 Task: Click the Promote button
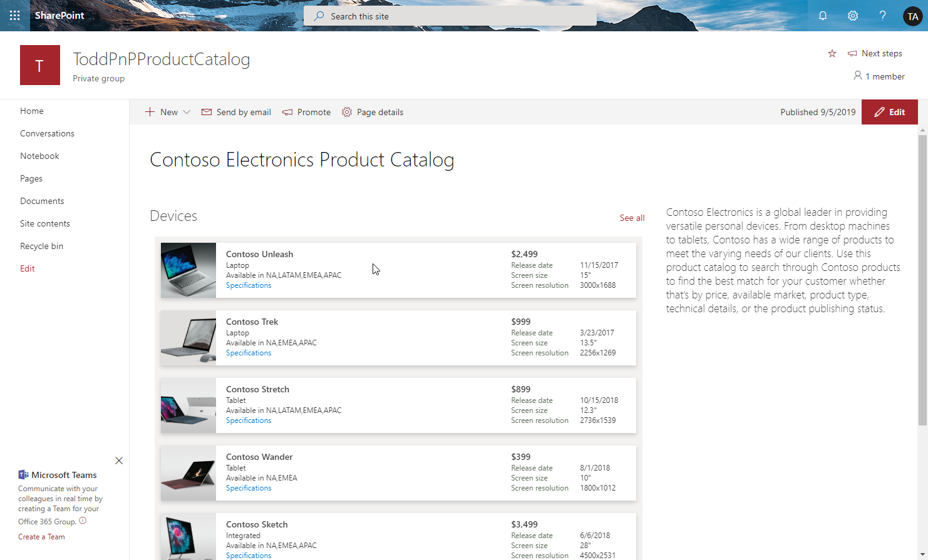click(x=306, y=112)
